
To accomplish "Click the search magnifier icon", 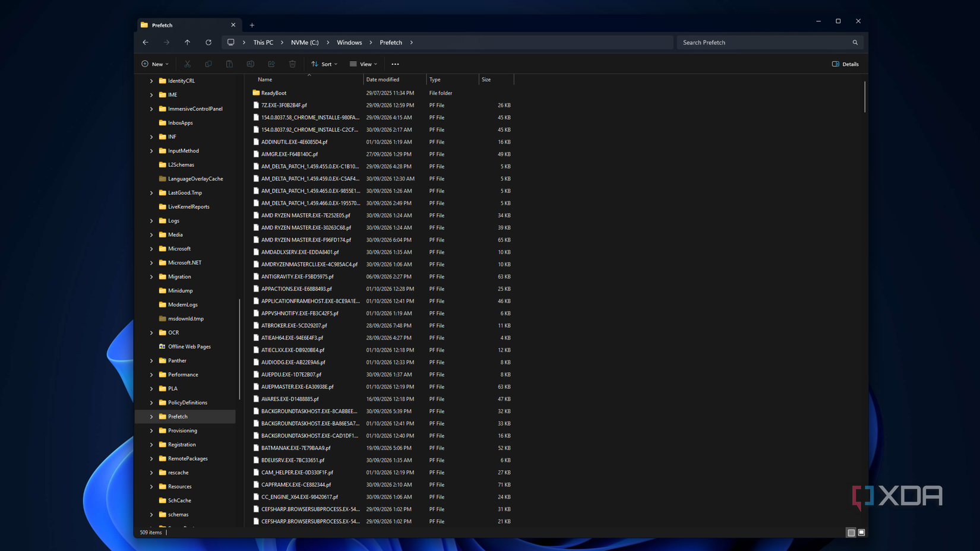I will pos(855,42).
